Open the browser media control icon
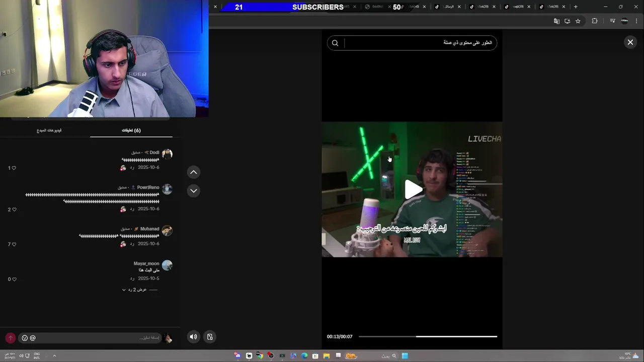This screenshot has height=362, width=644. 612,21
